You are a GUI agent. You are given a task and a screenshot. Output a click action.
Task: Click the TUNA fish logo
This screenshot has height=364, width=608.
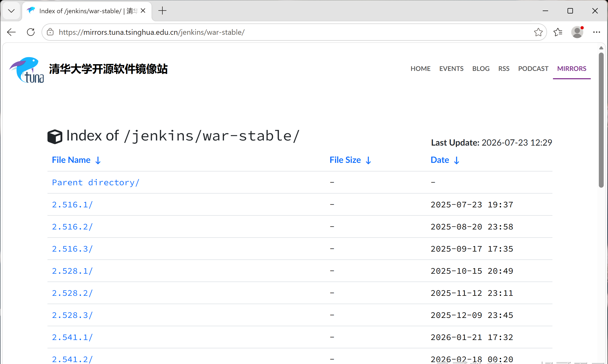point(26,70)
